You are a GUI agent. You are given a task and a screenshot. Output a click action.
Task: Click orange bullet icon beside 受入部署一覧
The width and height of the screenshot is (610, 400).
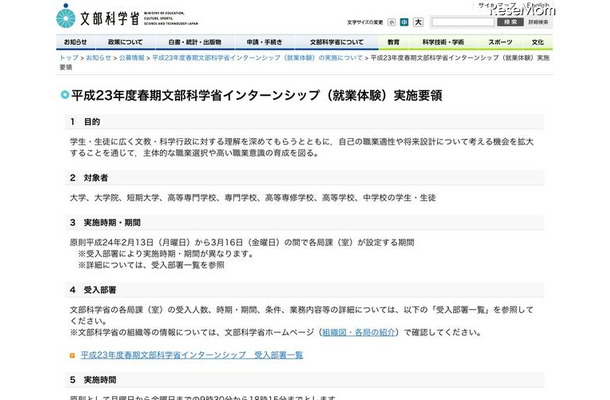click(x=72, y=355)
